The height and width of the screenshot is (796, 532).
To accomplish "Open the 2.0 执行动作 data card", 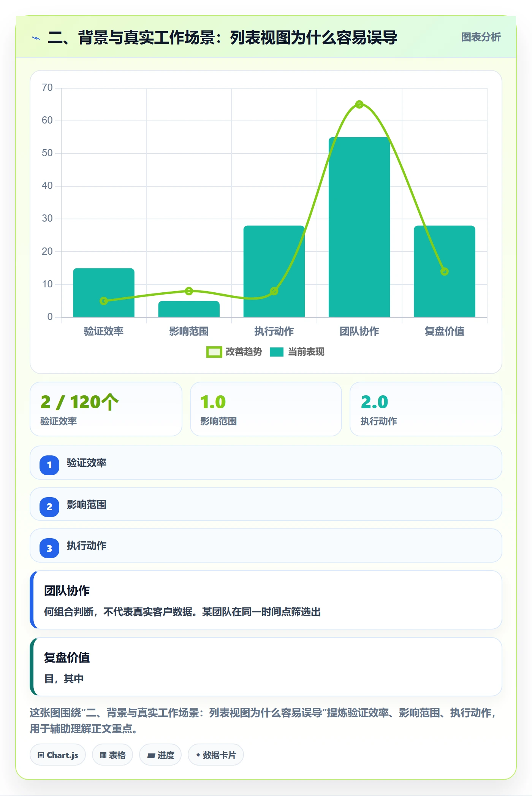I will pos(426,409).
